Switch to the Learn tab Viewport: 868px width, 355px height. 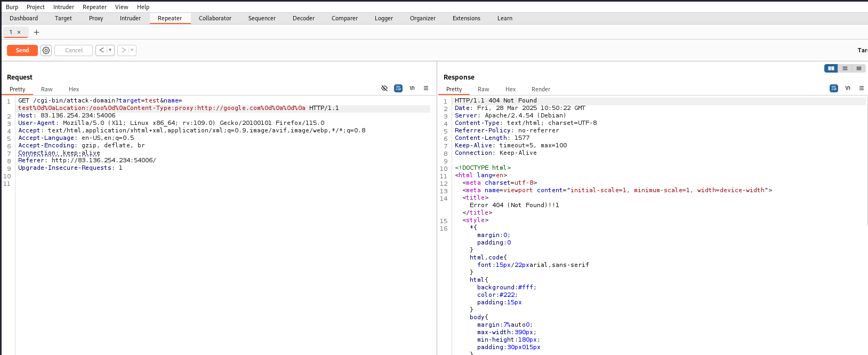pyautogui.click(x=505, y=18)
